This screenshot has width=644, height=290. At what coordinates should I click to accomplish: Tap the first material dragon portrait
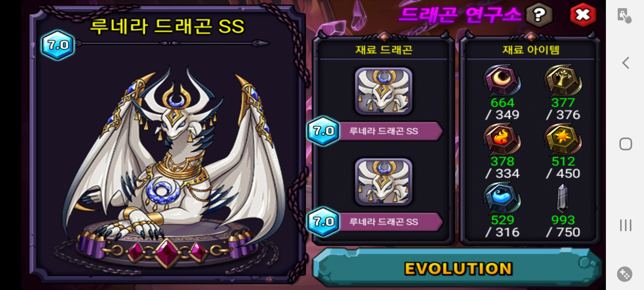tap(383, 91)
